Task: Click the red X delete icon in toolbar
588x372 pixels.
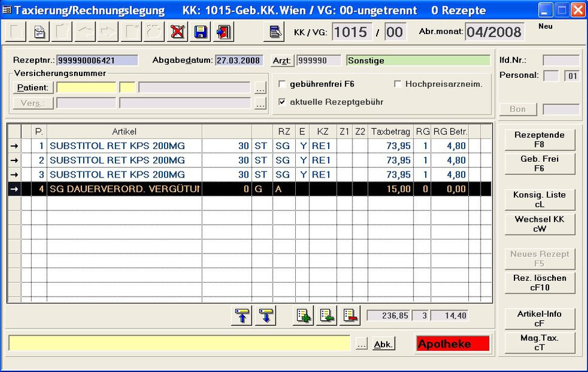Action: click(x=177, y=32)
